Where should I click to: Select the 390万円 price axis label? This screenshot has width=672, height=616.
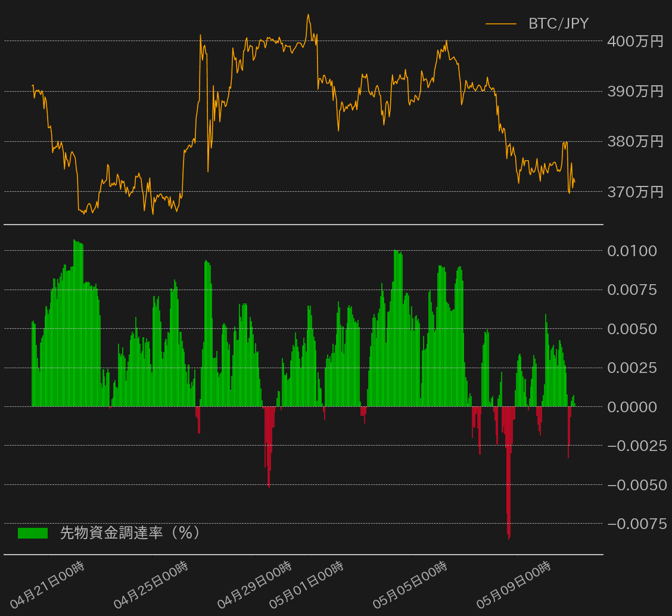(634, 91)
